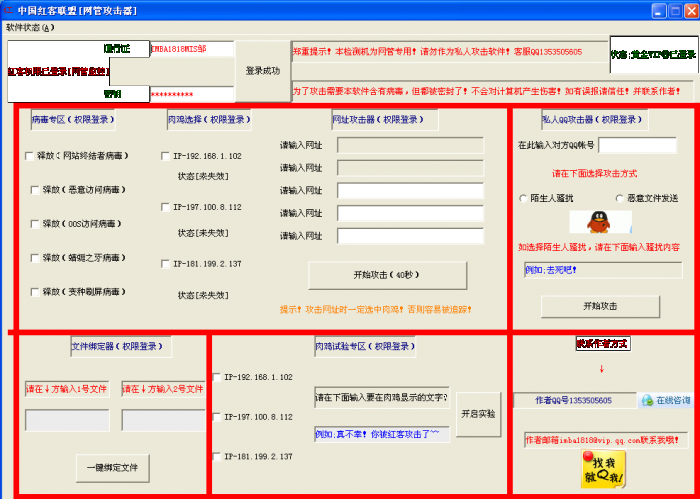The image size is (700, 499).
Task: Click the 肉鸡试验专区(权限登录) header button
Action: (365, 346)
